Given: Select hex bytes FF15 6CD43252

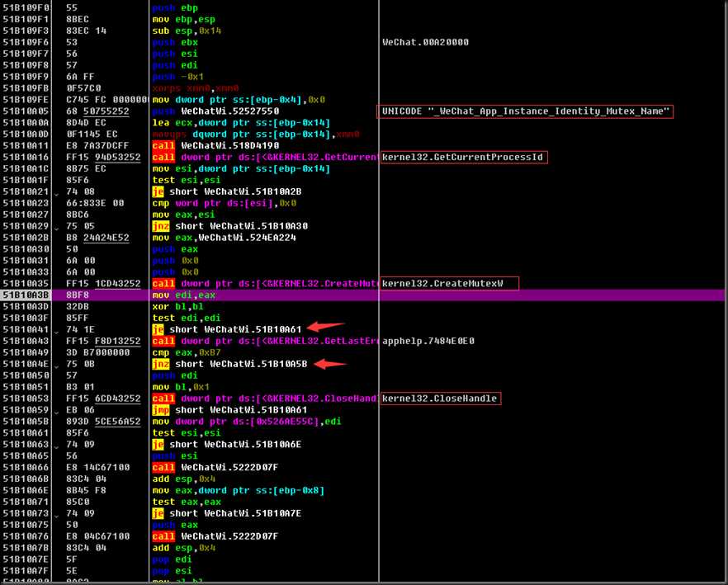Looking at the screenshot, I should (x=103, y=399).
